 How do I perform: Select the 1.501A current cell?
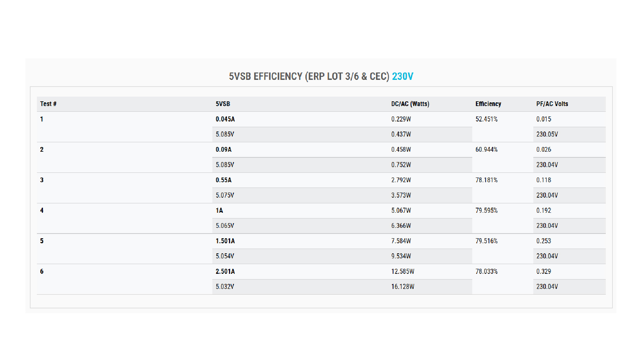[225, 241]
